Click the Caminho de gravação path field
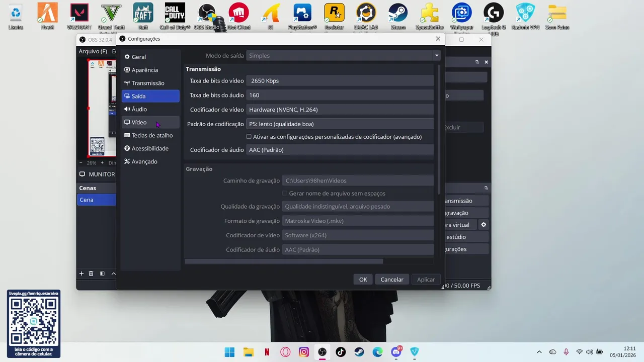Viewport: 644px width, 362px height. (x=358, y=180)
